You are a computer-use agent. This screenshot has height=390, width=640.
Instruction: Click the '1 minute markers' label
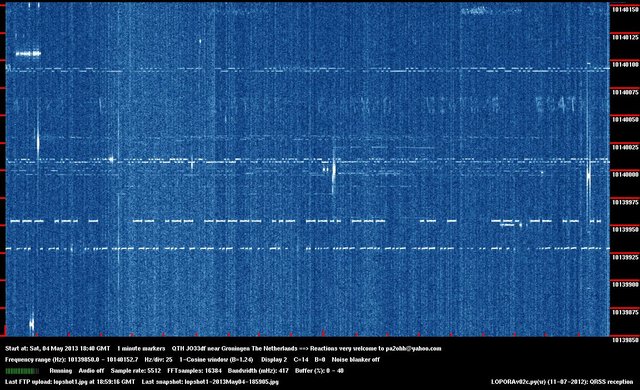click(x=141, y=349)
